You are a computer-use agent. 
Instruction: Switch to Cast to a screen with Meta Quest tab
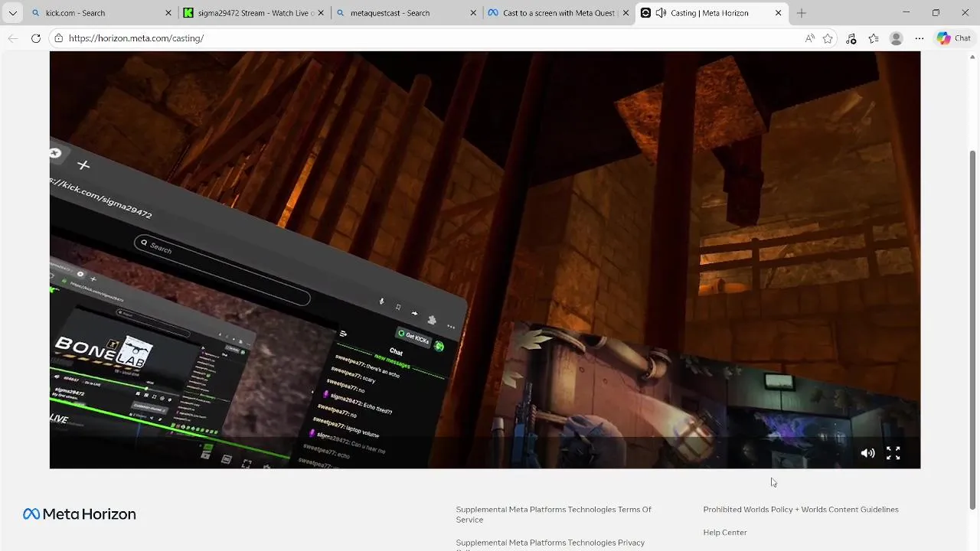coord(559,13)
